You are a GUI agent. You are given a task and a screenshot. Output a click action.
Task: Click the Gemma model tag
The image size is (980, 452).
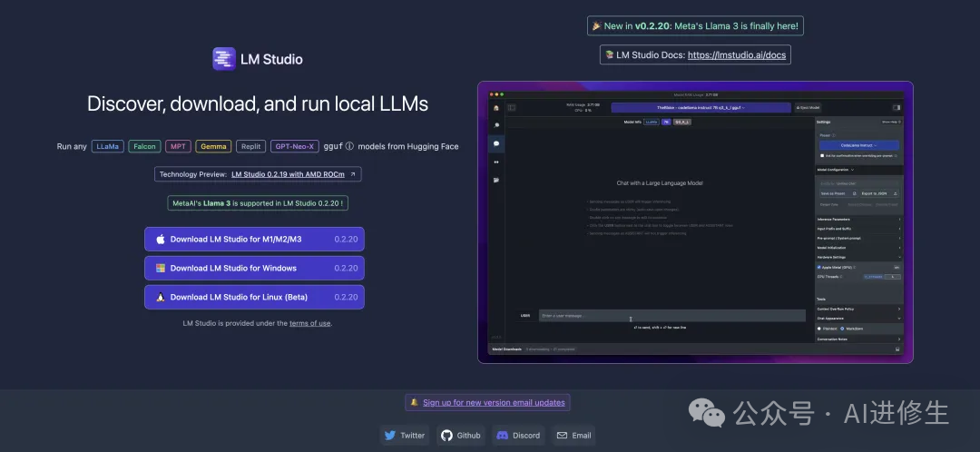point(213,146)
